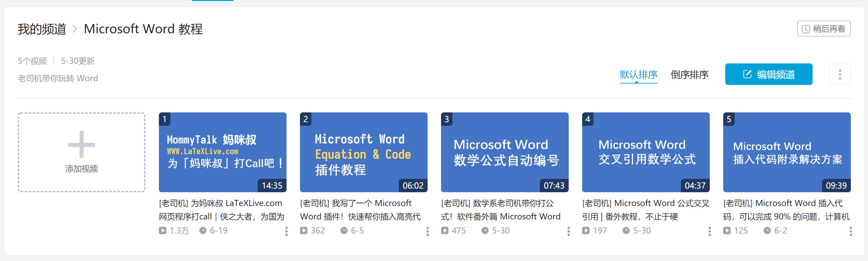
Task: Switch to 倒序排序 reverse sort
Action: tap(689, 75)
